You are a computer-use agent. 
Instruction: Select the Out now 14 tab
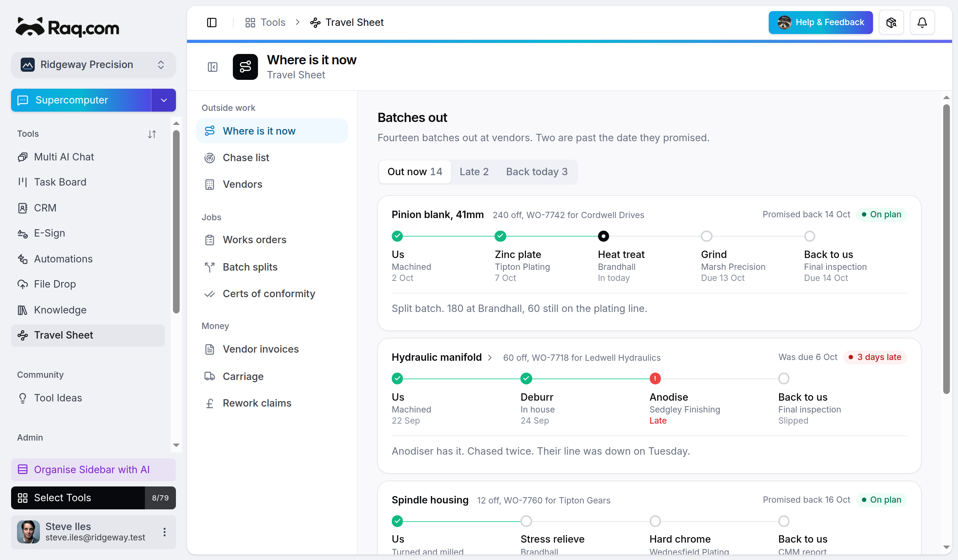415,172
